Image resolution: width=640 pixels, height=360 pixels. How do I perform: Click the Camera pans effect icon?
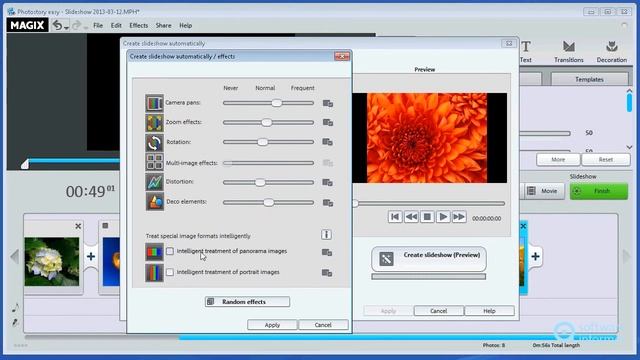click(x=154, y=103)
